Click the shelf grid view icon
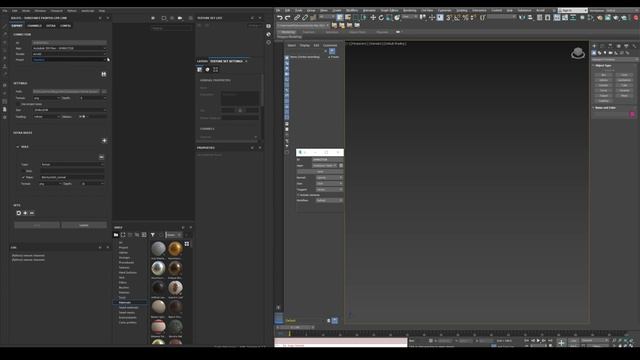Screen dimensions: 640x360 point(187,244)
